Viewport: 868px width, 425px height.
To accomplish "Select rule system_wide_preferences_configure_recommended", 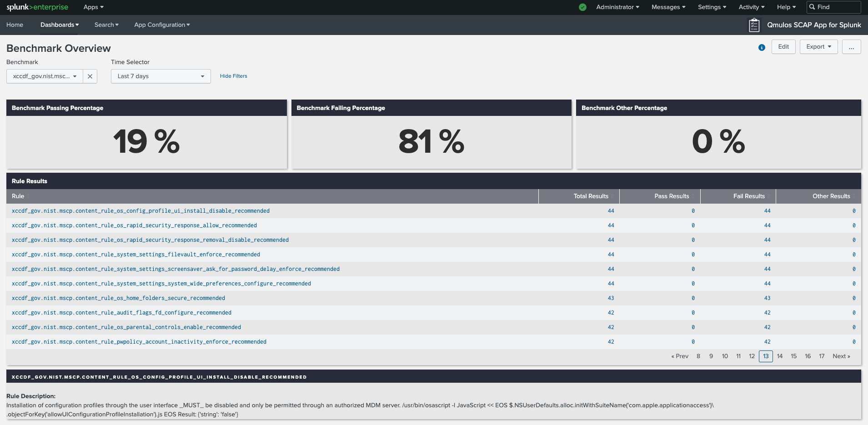I will 161,284.
